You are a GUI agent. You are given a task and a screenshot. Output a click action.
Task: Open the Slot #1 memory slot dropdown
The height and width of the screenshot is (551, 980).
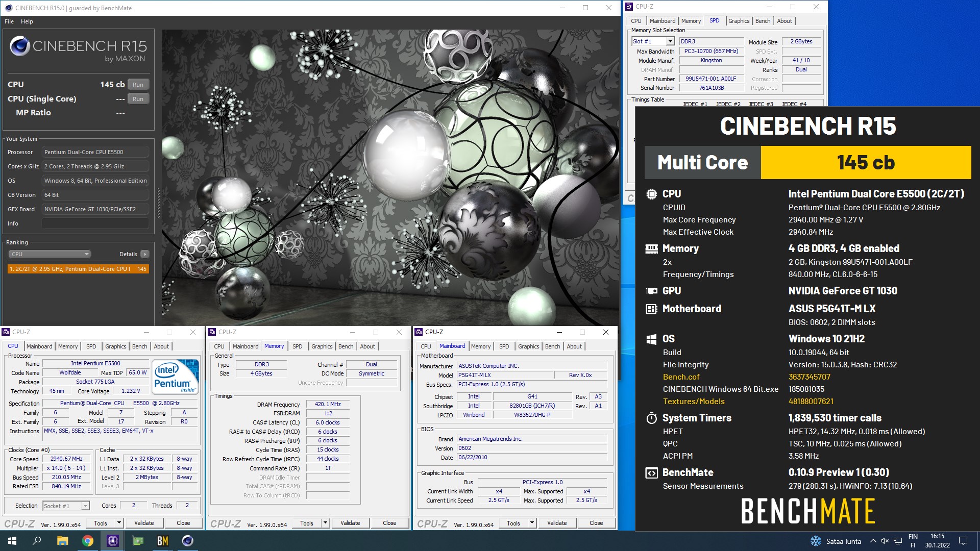click(653, 41)
